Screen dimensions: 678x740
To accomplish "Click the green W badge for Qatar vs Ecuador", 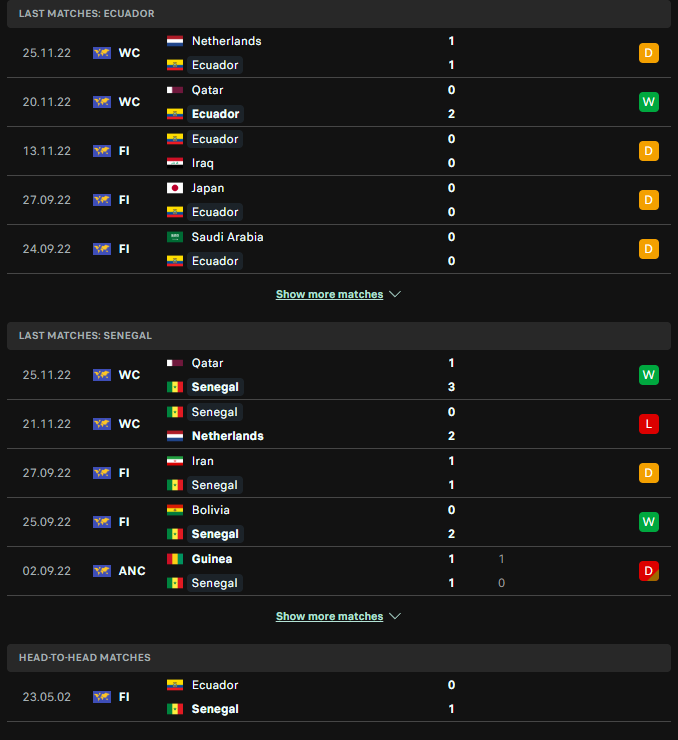I will pyautogui.click(x=649, y=102).
